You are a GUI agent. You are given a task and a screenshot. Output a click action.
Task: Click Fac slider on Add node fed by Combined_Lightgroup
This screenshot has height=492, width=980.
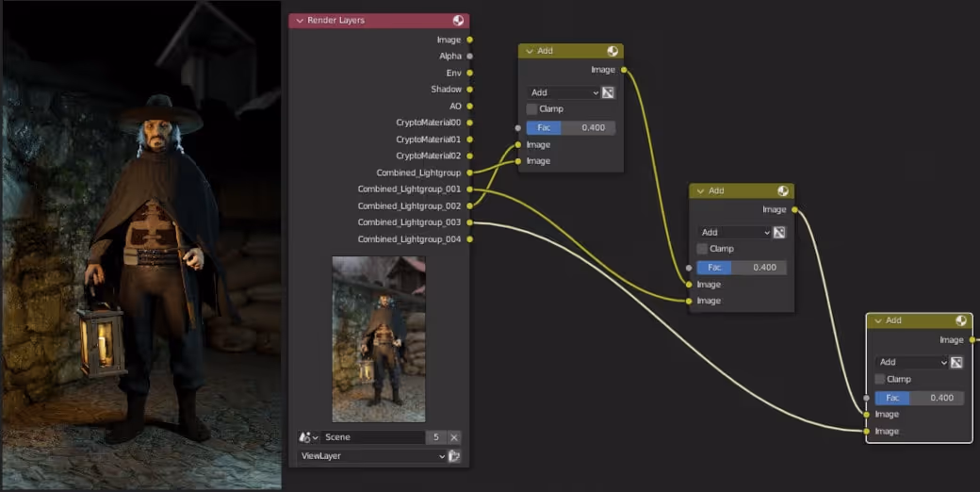[571, 127]
